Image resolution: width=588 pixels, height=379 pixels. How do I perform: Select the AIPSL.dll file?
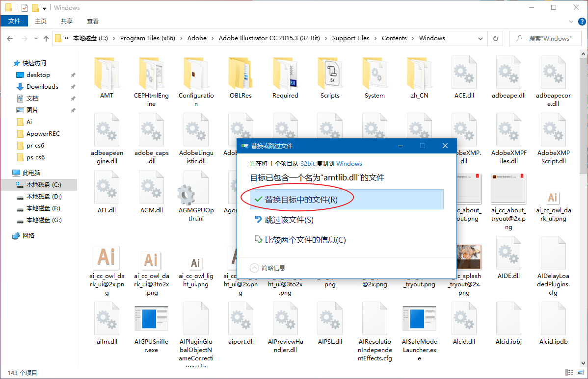tap(330, 324)
